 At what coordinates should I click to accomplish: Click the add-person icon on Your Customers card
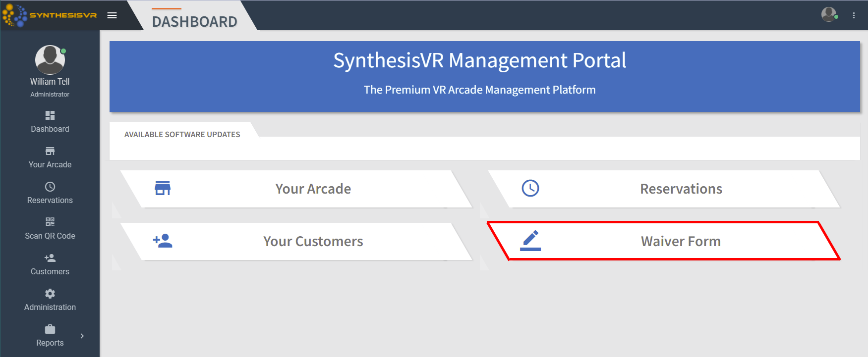[x=163, y=241]
